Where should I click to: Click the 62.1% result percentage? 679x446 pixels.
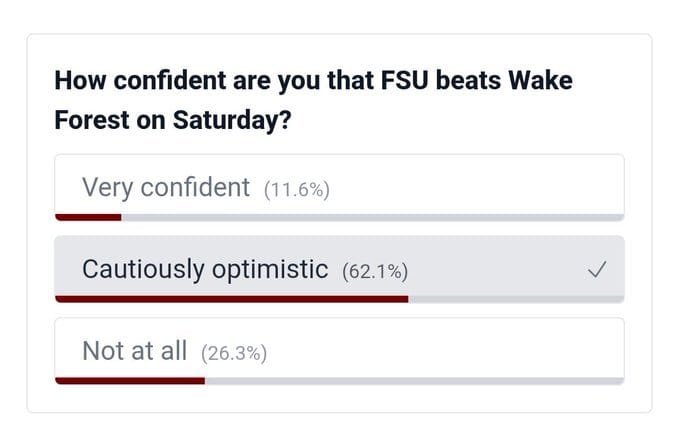[x=375, y=271]
